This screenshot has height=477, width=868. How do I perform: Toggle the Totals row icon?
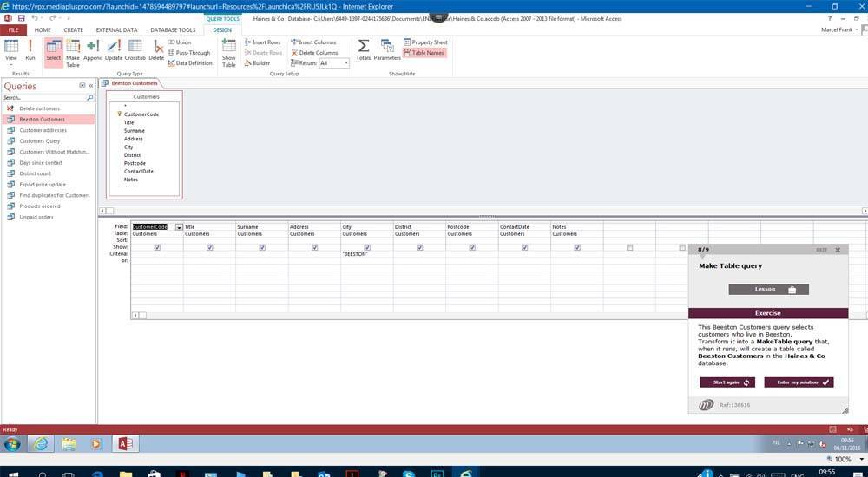point(363,50)
